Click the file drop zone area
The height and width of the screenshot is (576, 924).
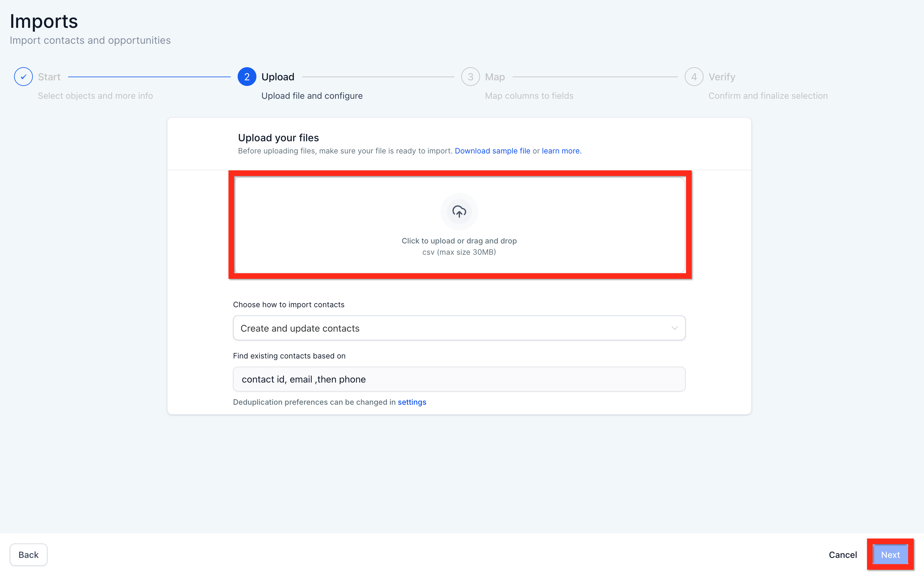tap(459, 225)
